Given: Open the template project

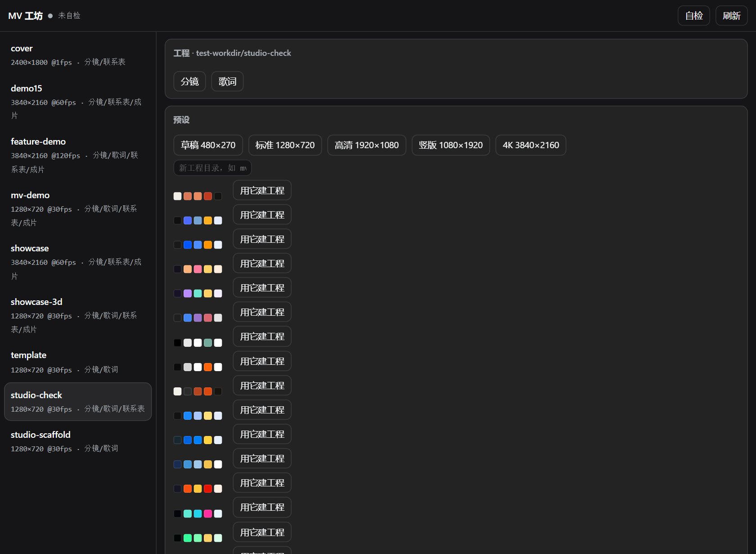Looking at the screenshot, I should tap(78, 362).
